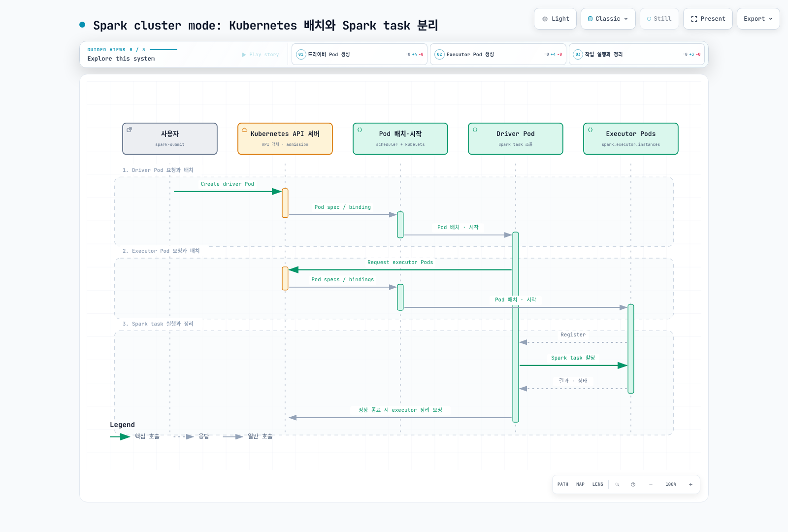Click the sun icon in Light button
The width and height of the screenshot is (788, 532).
545,19
